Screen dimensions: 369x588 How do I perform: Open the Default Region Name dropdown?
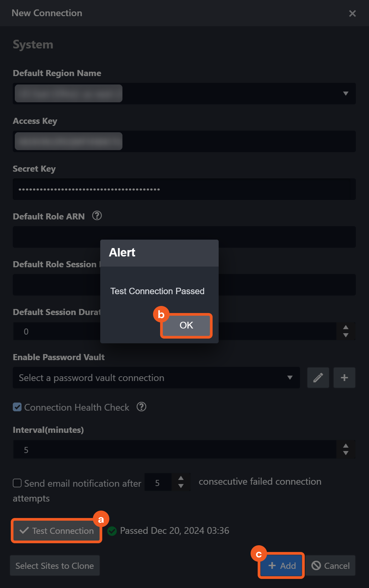[x=345, y=94]
